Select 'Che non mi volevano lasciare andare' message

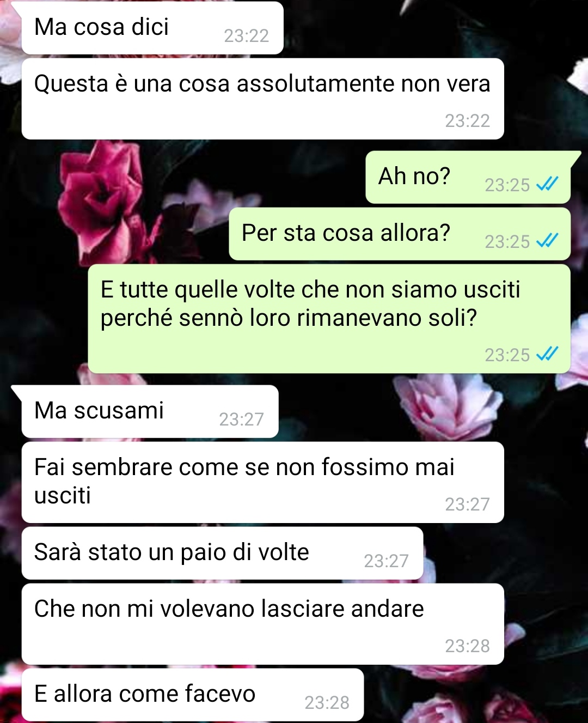262,624
